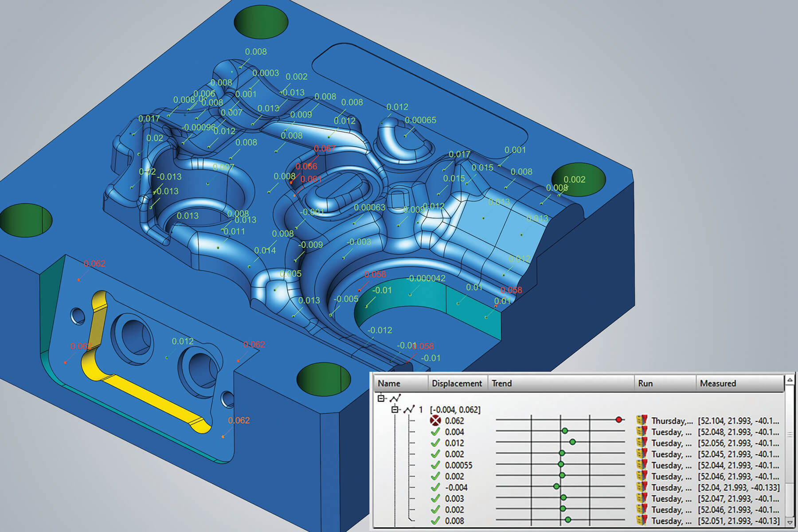Click the red failed-inspection icon beside 0.062
The image size is (798, 532).
tap(435, 420)
